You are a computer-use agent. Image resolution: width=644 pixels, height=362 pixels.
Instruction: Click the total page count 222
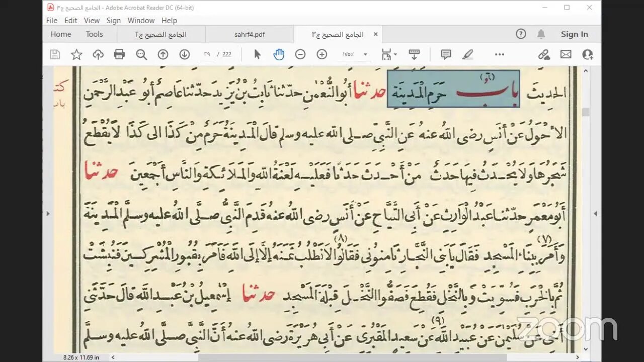pyautogui.click(x=227, y=54)
